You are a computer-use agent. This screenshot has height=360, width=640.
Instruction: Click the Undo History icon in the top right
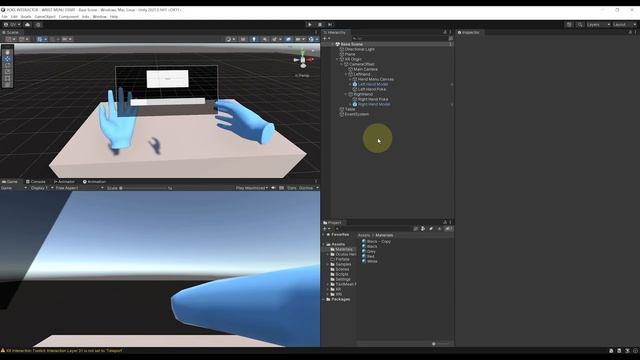(569, 24)
